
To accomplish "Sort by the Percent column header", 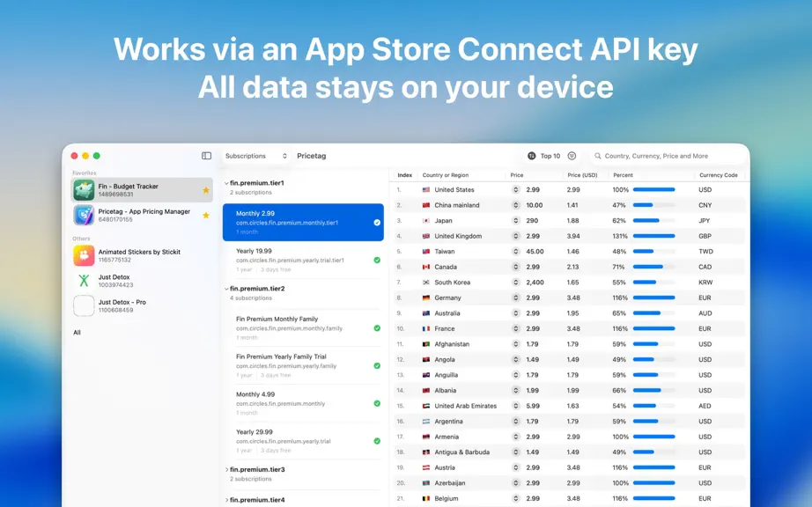I will pyautogui.click(x=623, y=175).
